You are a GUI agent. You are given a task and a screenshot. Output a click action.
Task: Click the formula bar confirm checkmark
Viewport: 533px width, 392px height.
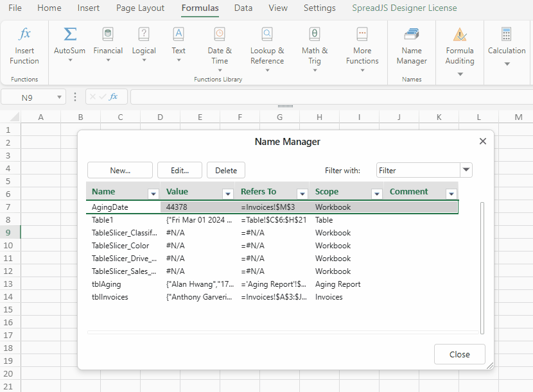tap(102, 97)
